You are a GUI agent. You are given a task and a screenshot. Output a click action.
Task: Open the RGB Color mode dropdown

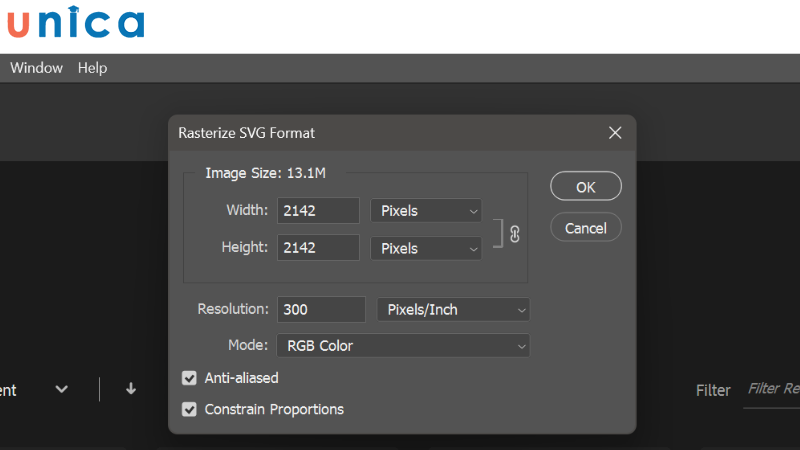point(403,346)
